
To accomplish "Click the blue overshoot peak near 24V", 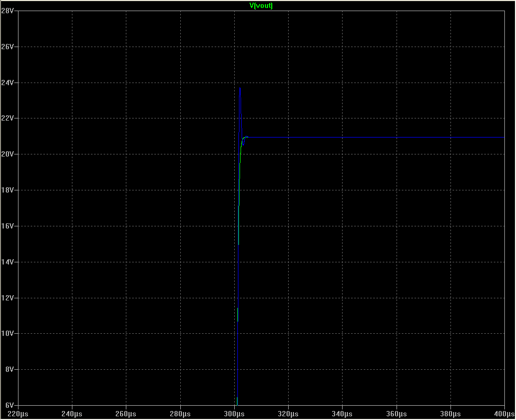I will pyautogui.click(x=240, y=88).
